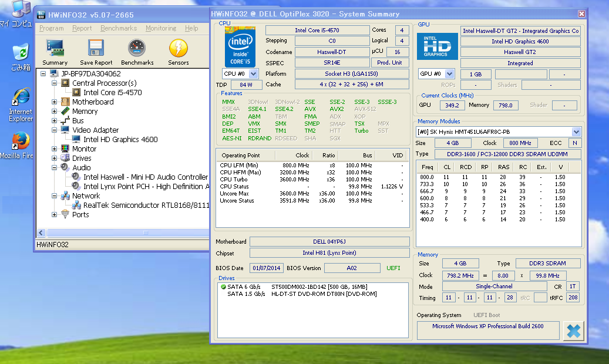Open the Program menu
Screen dimensions: 609x364
51,28
